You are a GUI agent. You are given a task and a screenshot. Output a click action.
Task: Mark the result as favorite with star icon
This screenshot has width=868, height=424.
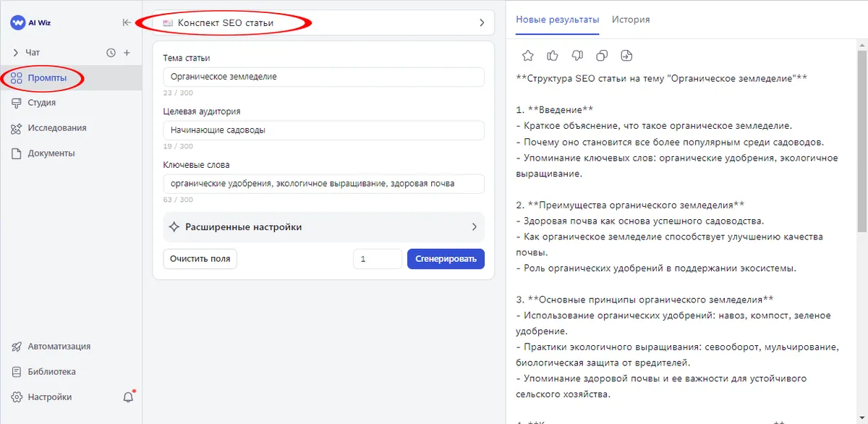pyautogui.click(x=527, y=55)
